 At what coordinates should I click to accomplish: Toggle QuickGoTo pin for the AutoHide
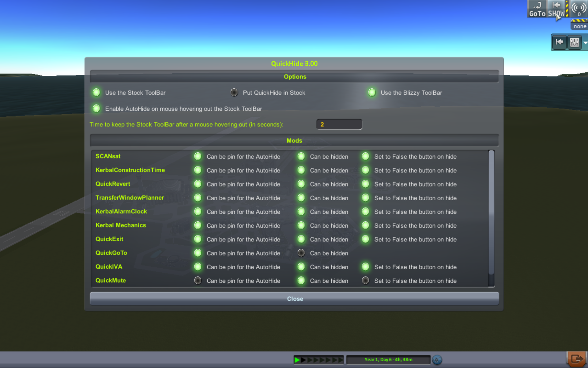point(198,253)
